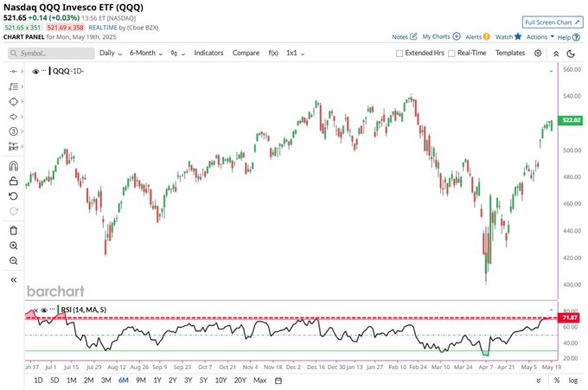Collapse the left drawing toolbar
Image resolution: width=588 pixels, height=390 pixels.
pyautogui.click(x=14, y=280)
